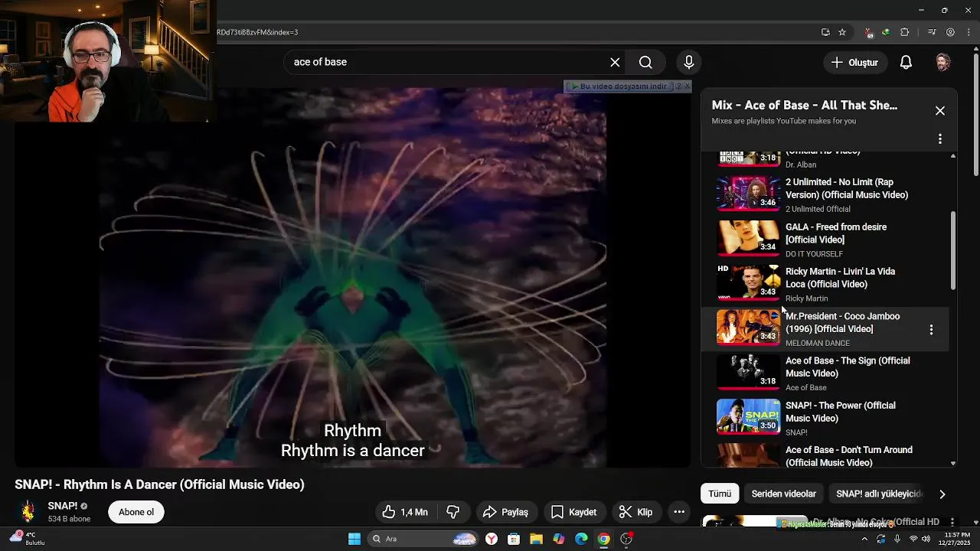Open the YouTube notifications bell

[906, 62]
